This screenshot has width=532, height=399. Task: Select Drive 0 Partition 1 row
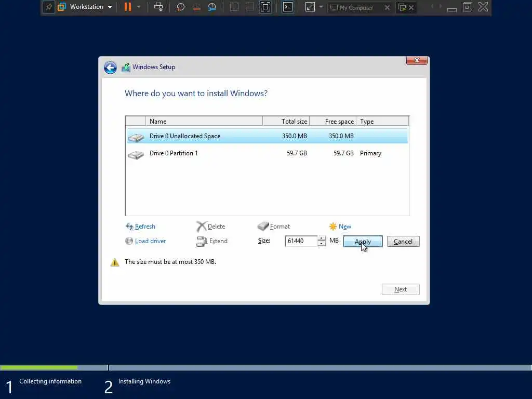pos(267,153)
